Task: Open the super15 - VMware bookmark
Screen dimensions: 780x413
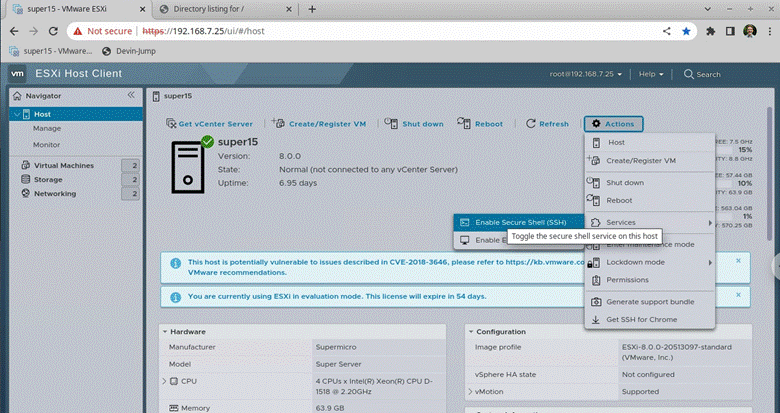Action: (51, 51)
